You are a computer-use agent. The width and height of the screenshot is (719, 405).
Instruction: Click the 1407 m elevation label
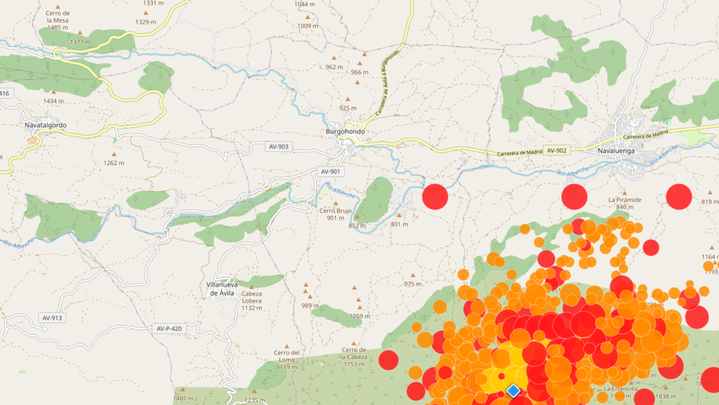[x=183, y=398]
